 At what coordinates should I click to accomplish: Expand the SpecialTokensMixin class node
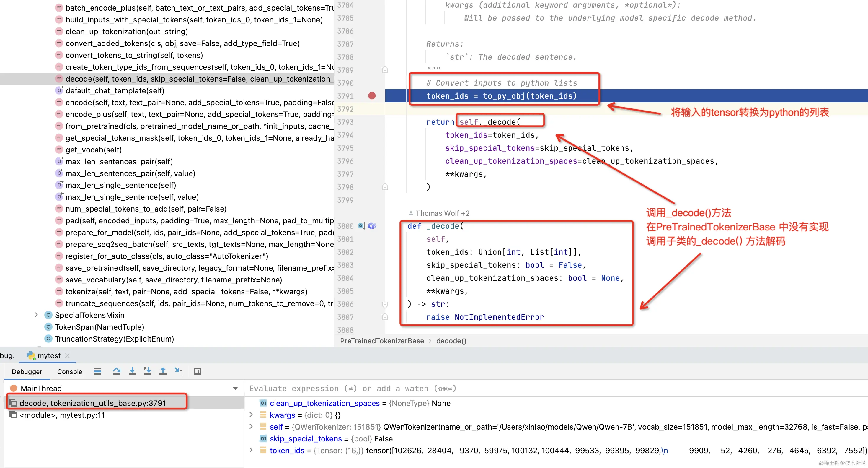[36, 315]
